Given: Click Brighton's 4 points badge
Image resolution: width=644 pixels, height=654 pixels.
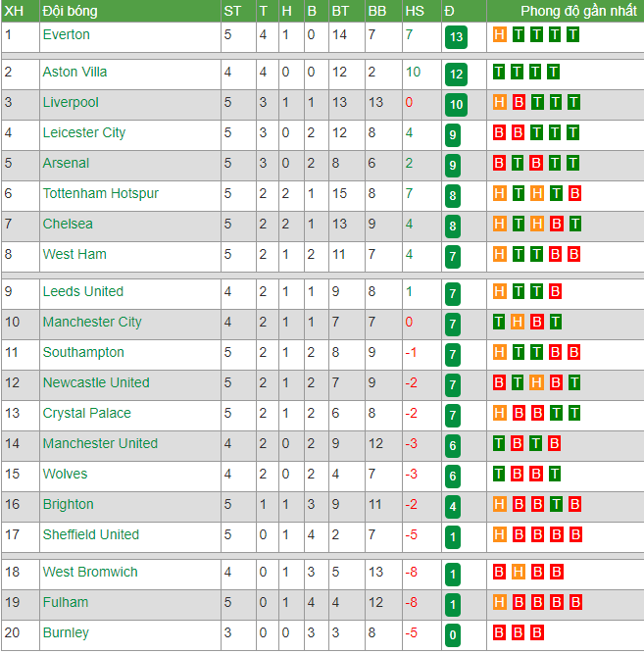Looking at the screenshot, I should tap(453, 507).
